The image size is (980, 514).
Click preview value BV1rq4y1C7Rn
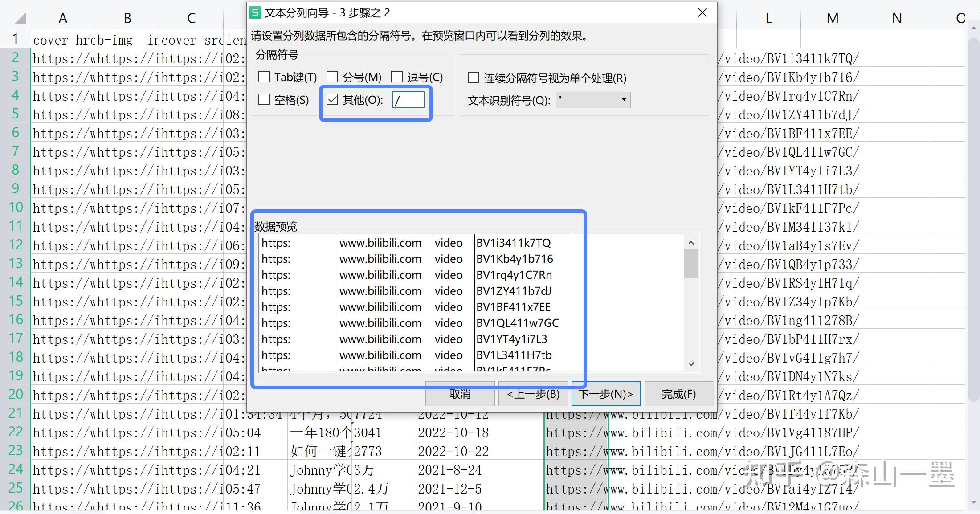(x=514, y=275)
